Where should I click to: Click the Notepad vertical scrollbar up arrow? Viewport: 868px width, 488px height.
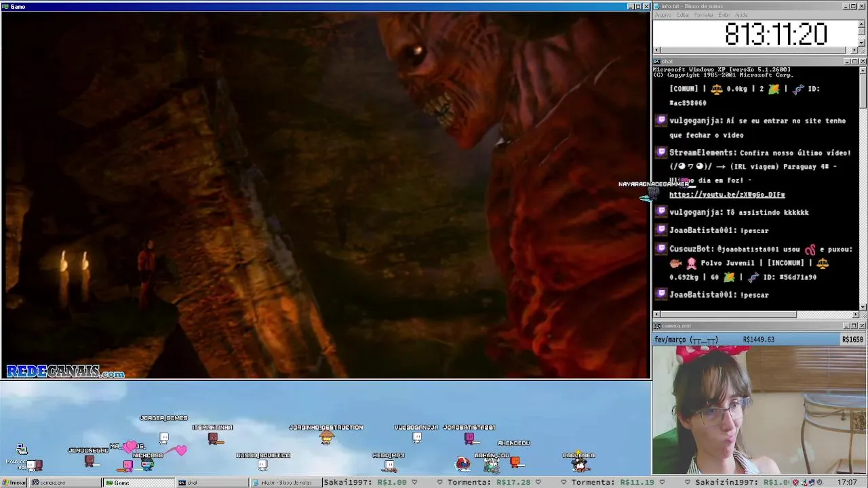click(862, 23)
